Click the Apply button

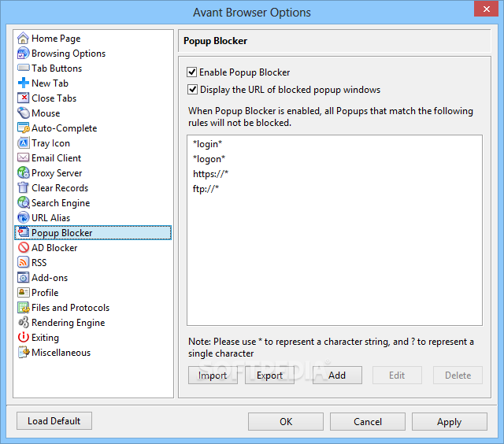click(x=450, y=421)
